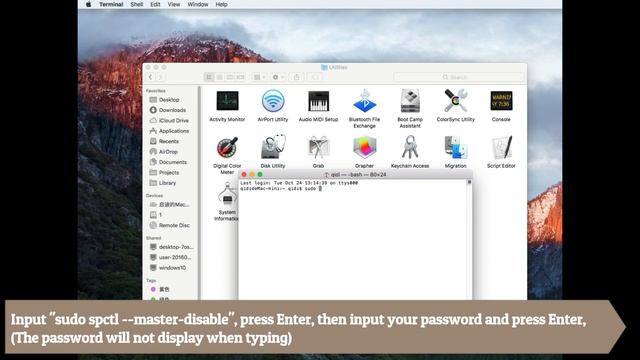Select Documents in Finder sidebar
This screenshot has width=640, height=360.
click(169, 162)
